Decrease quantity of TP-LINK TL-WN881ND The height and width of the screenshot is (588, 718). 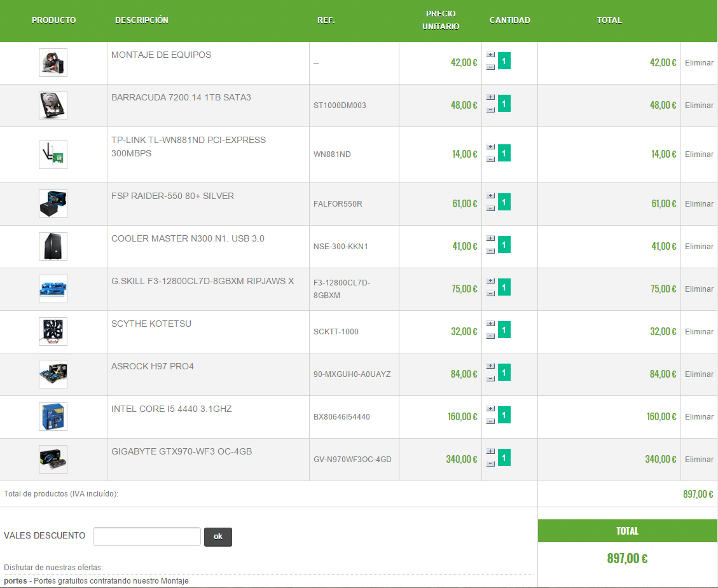(x=490, y=160)
